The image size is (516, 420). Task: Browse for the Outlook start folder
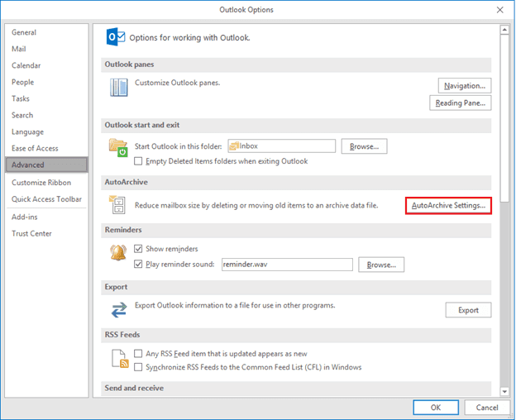point(365,146)
